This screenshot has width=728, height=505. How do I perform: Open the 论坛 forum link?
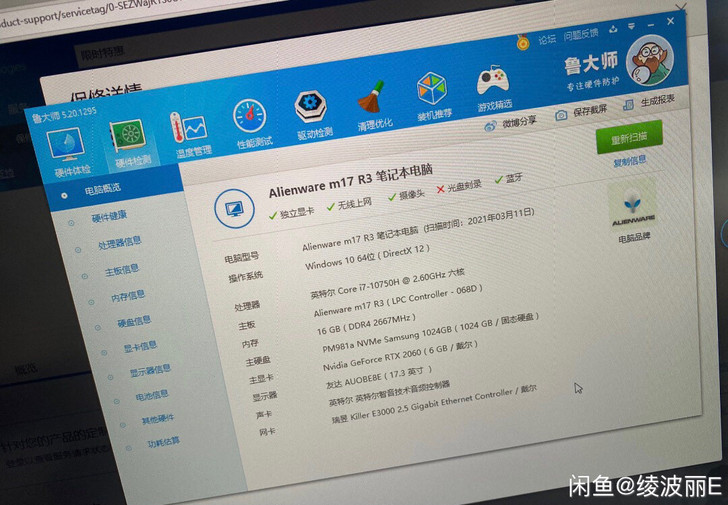tap(547, 39)
